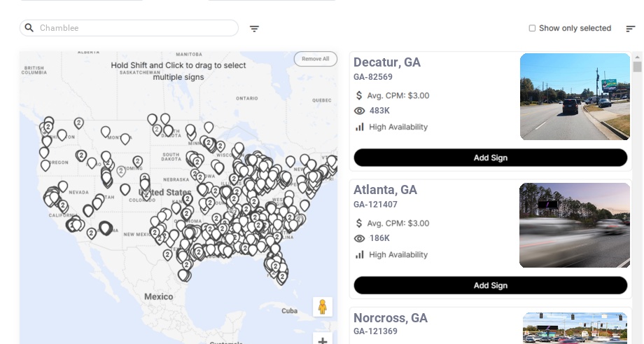Click Decatur's Avg. CPM dollar icon

tap(360, 95)
